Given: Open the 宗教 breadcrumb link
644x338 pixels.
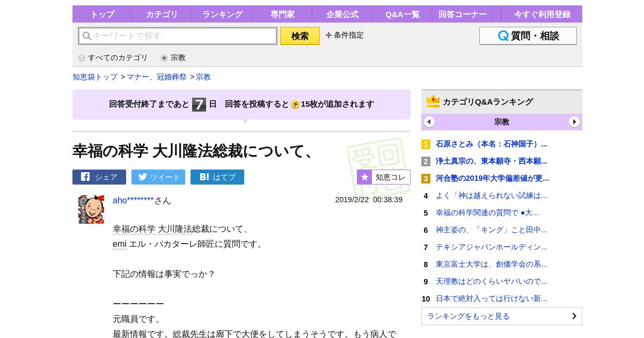Looking at the screenshot, I should 203,77.
